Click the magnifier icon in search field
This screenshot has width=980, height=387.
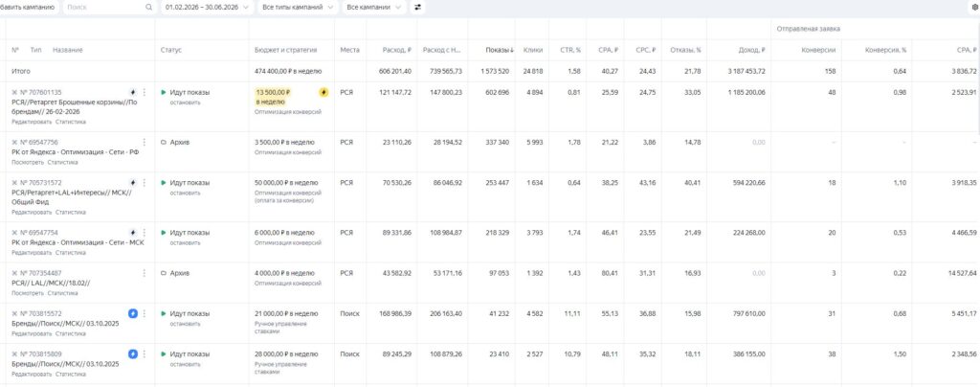(x=148, y=8)
